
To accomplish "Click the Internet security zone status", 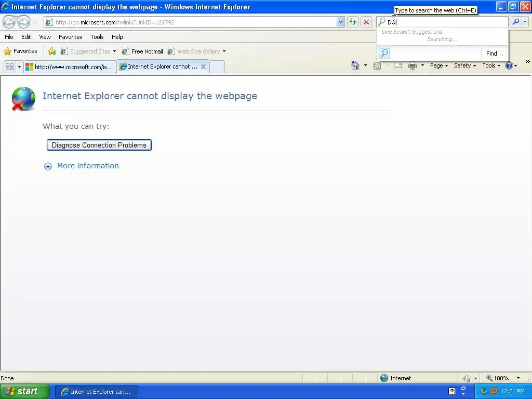I will (396, 378).
